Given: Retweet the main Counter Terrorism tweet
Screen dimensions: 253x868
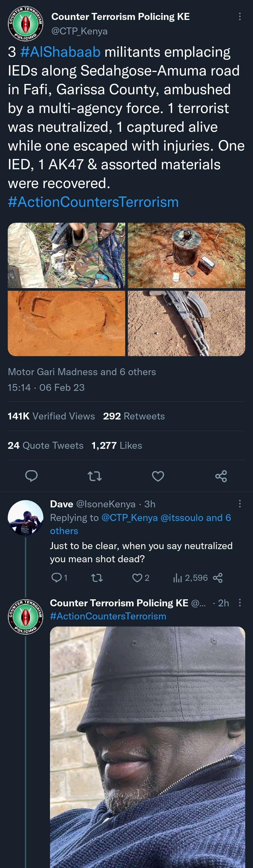Looking at the screenshot, I should coord(95,476).
